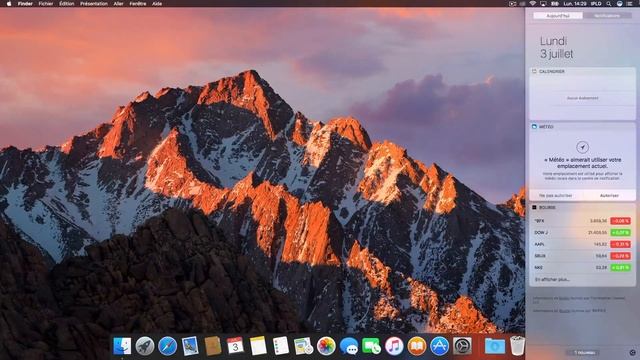Image resolution: width=640 pixels, height=360 pixels.
Task: Select the AAPL stock row
Action: pyautogui.click(x=582, y=244)
